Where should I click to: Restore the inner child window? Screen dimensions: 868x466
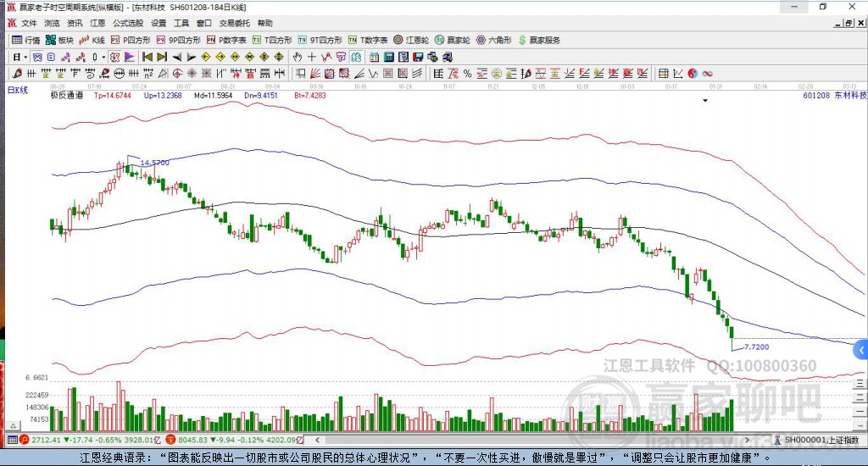pyautogui.click(x=849, y=23)
